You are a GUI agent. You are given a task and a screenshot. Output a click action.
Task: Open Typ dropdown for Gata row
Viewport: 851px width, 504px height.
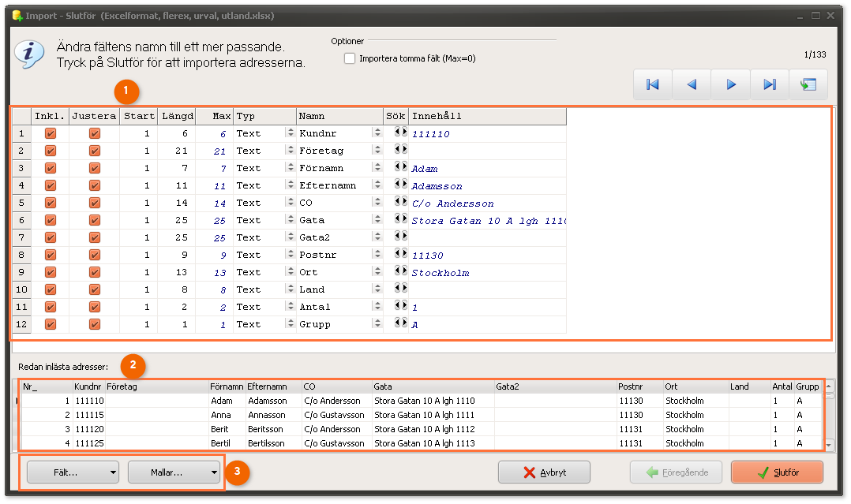[291, 220]
